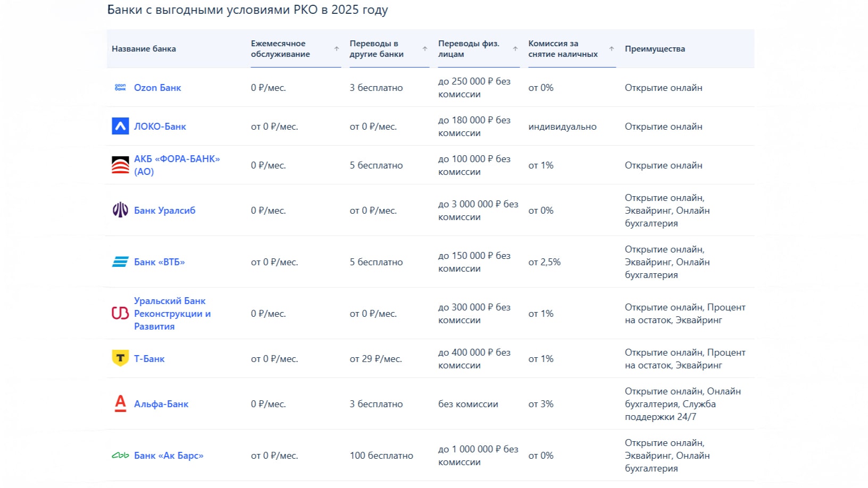Click the Ozon Банк logo icon

click(x=120, y=88)
